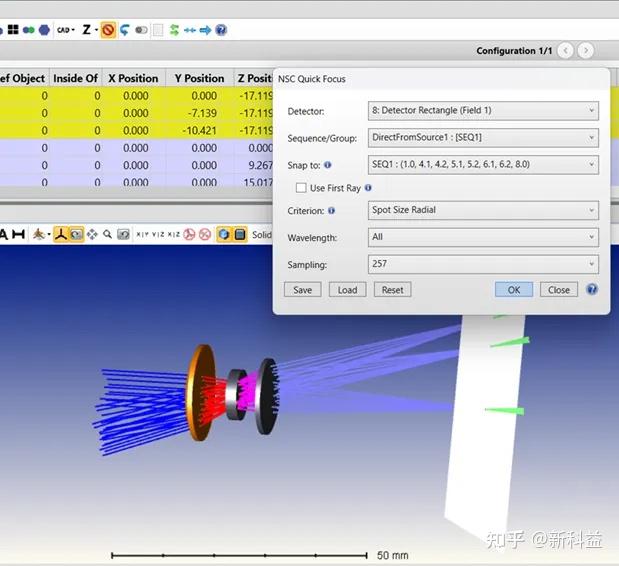The image size is (619, 566).
Task: Select the pan four-arrows icon
Action: tap(92, 234)
